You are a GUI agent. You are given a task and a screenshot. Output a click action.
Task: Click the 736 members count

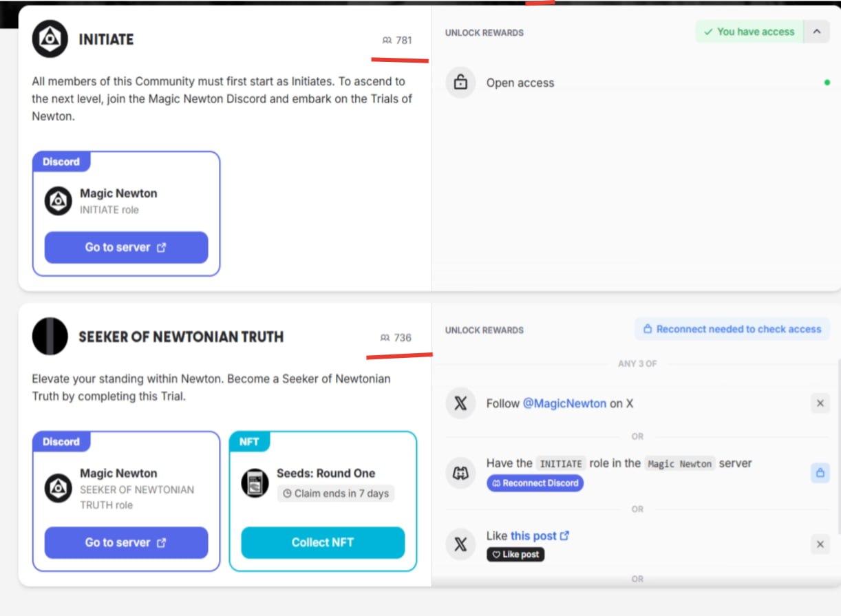tap(403, 338)
